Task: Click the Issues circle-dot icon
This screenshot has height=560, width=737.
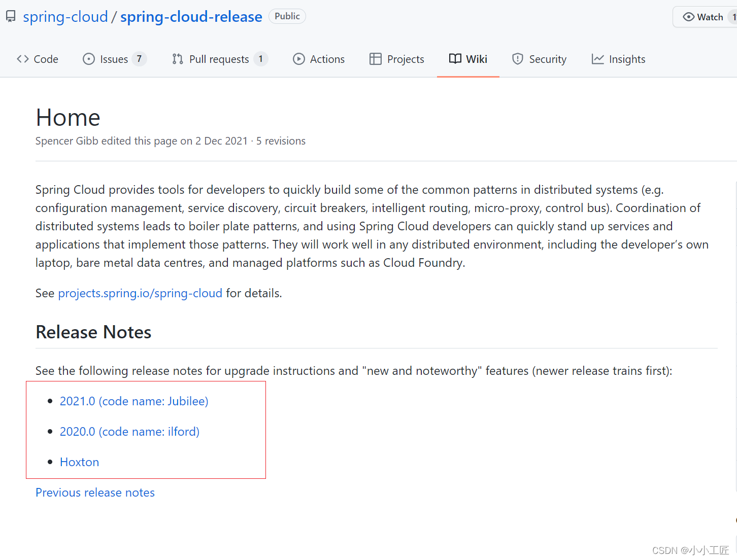Action: pyautogui.click(x=89, y=59)
